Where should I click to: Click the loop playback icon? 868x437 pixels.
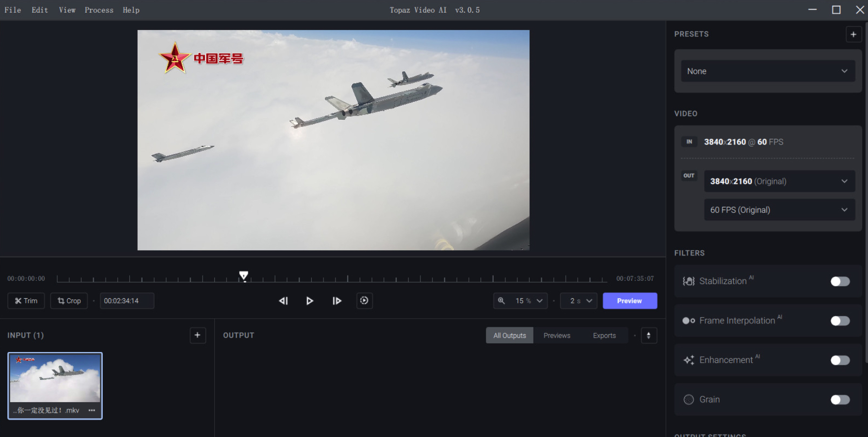tap(364, 301)
